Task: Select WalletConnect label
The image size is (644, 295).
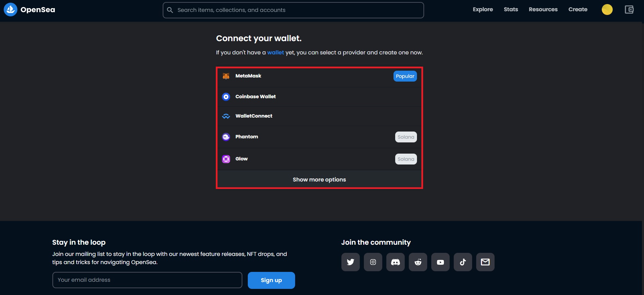Action: pyautogui.click(x=254, y=116)
